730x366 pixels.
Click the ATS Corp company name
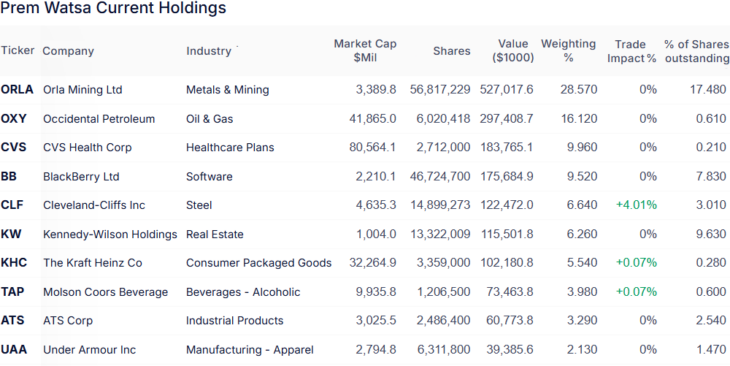click(x=68, y=321)
